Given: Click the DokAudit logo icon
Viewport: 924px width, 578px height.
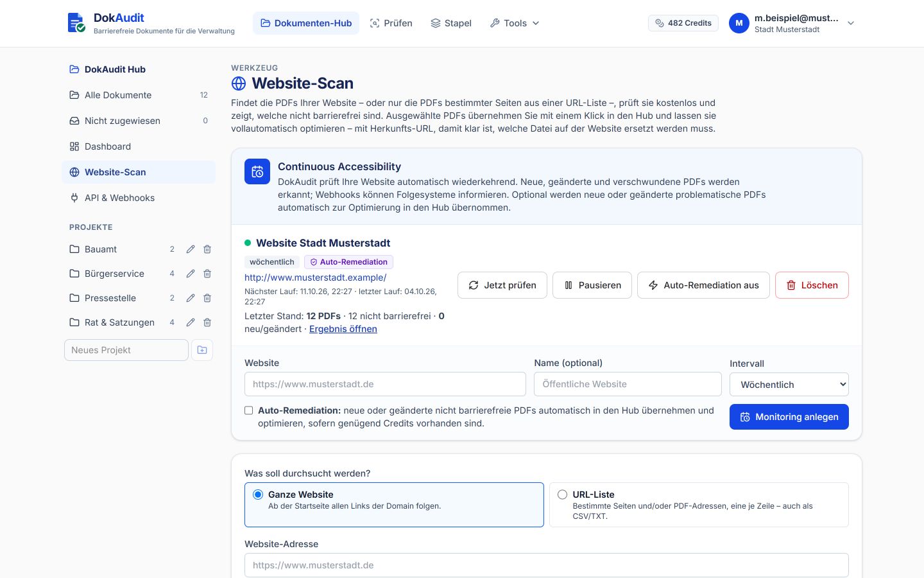Looking at the screenshot, I should click(77, 22).
